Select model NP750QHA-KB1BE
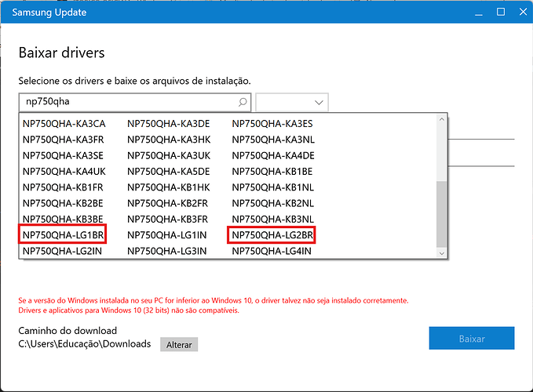Image resolution: width=533 pixels, height=392 pixels. pyautogui.click(x=272, y=172)
